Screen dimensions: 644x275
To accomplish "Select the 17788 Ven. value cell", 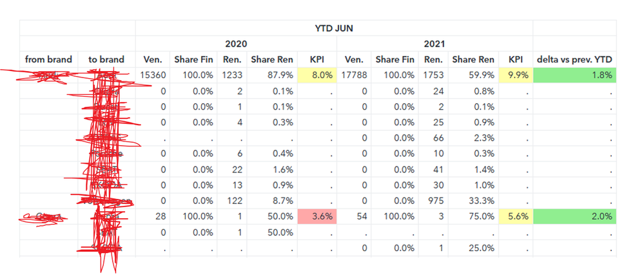I will click(353, 76).
